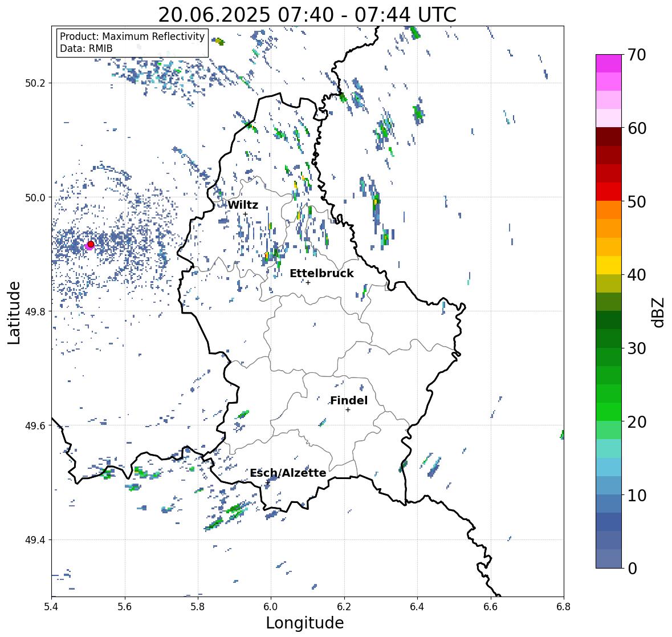
Task: Click the 30 tick on the colorbar
Action: [x=637, y=348]
